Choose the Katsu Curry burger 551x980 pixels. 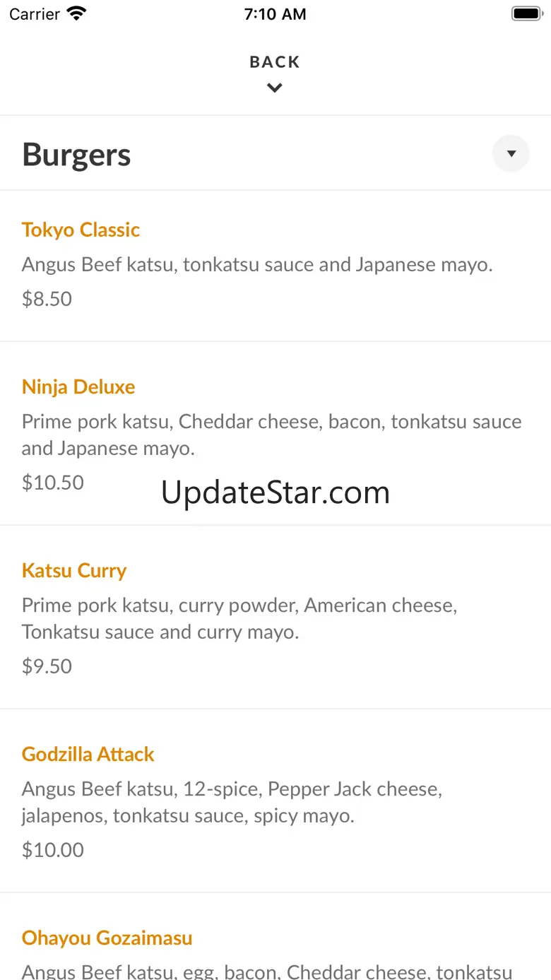click(x=74, y=570)
